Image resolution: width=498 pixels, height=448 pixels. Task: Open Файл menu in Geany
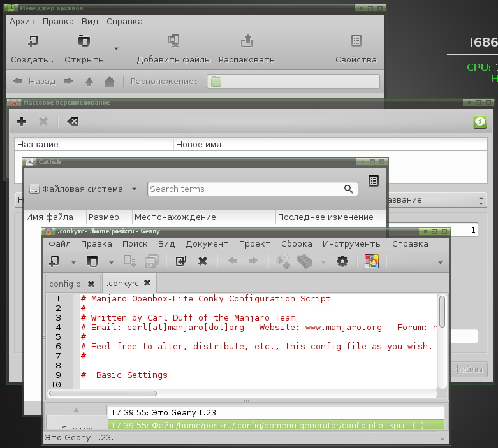pos(60,244)
